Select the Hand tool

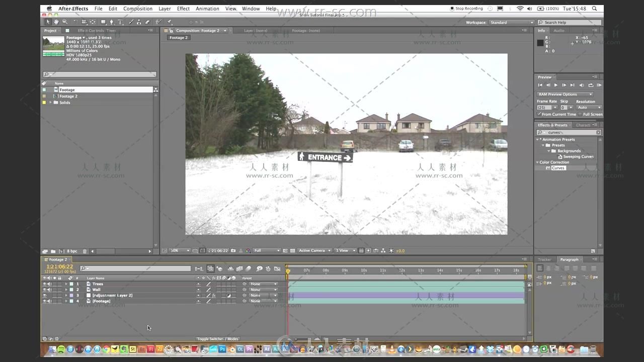[56, 22]
